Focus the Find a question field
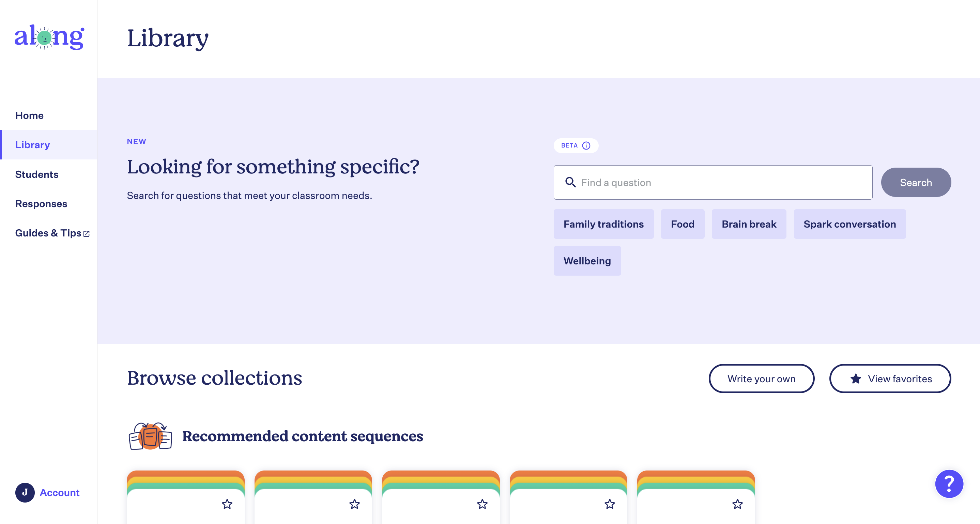Viewport: 980px width, 524px height. click(713, 183)
